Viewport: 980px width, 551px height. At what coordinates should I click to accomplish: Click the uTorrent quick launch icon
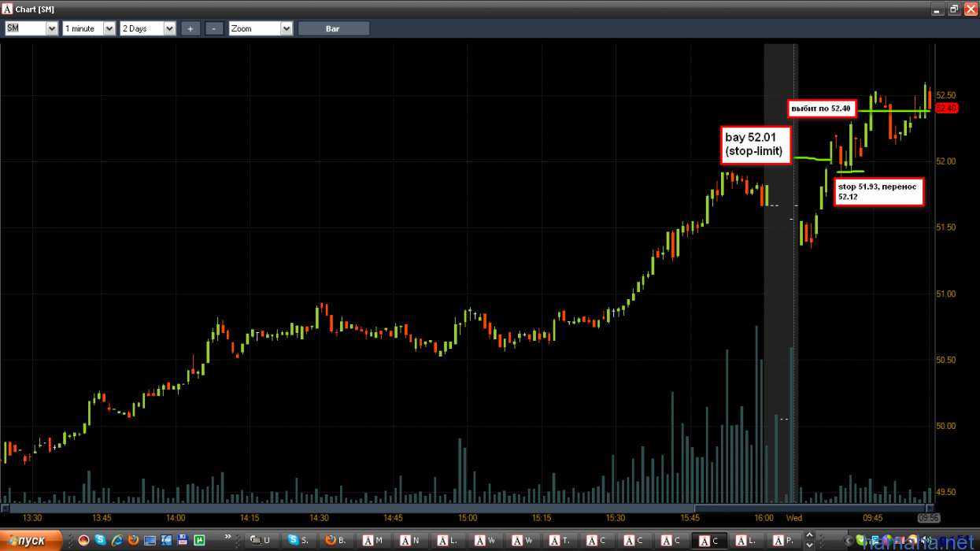tap(200, 540)
